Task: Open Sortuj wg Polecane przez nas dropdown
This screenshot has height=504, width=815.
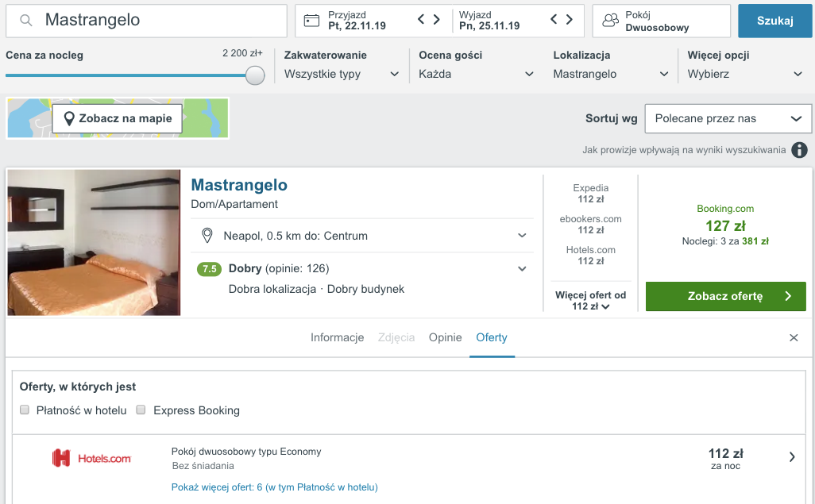Action: coord(728,118)
